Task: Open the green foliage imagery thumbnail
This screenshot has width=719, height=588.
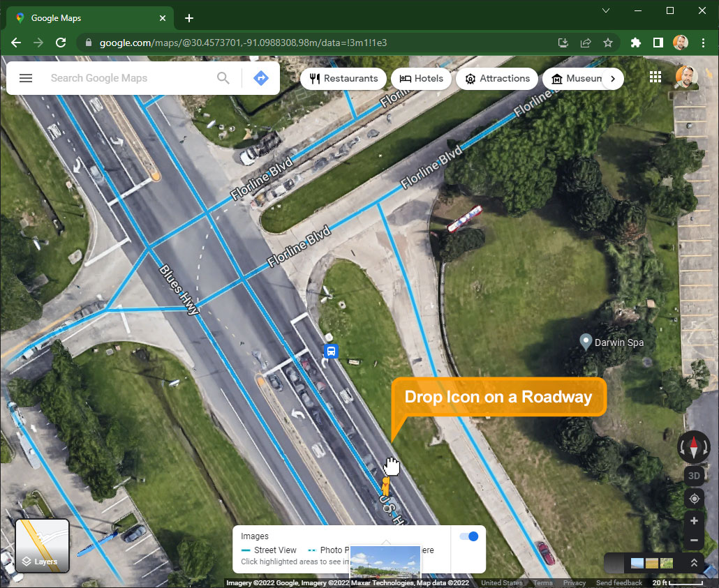Action: 666,563
